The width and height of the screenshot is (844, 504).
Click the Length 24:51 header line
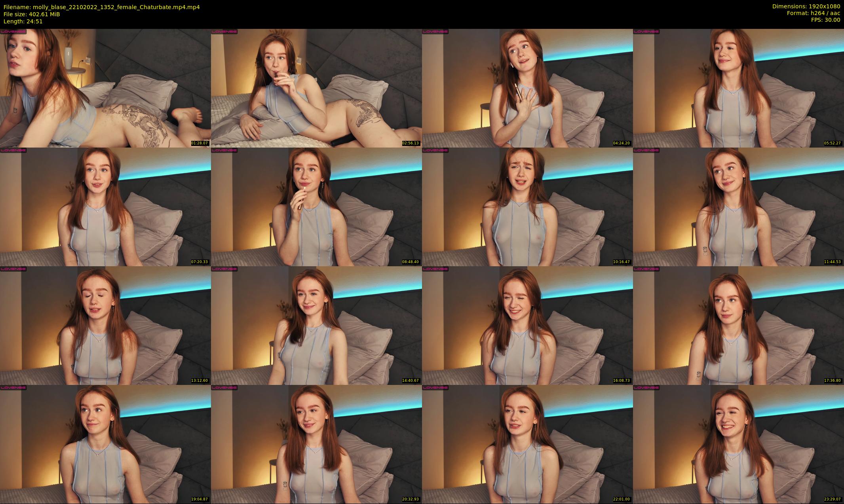[x=23, y=21]
